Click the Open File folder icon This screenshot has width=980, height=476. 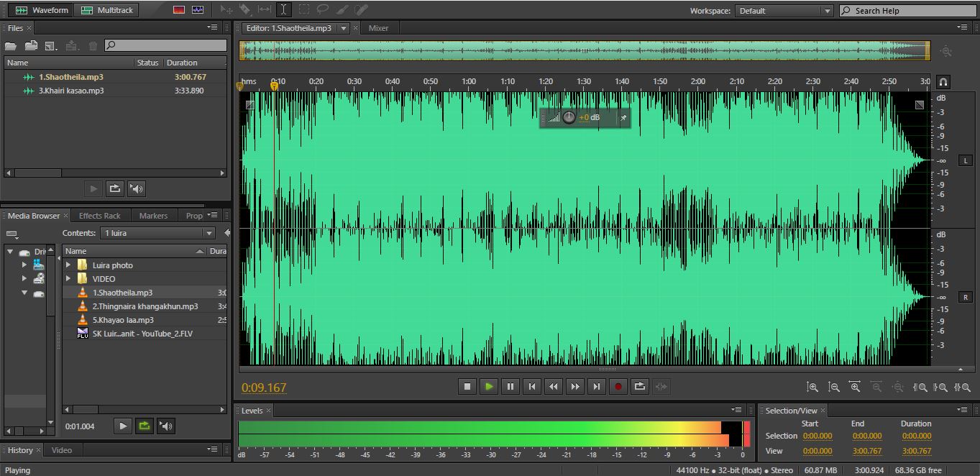11,46
